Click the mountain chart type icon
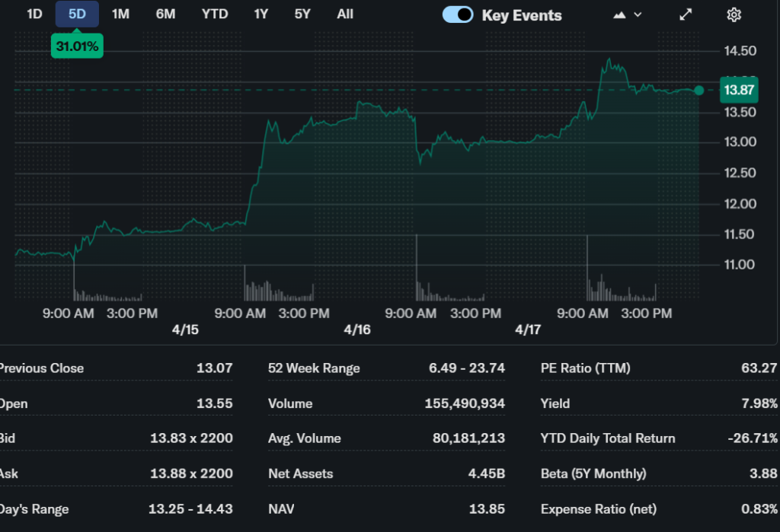This screenshot has width=780, height=532. tap(619, 14)
